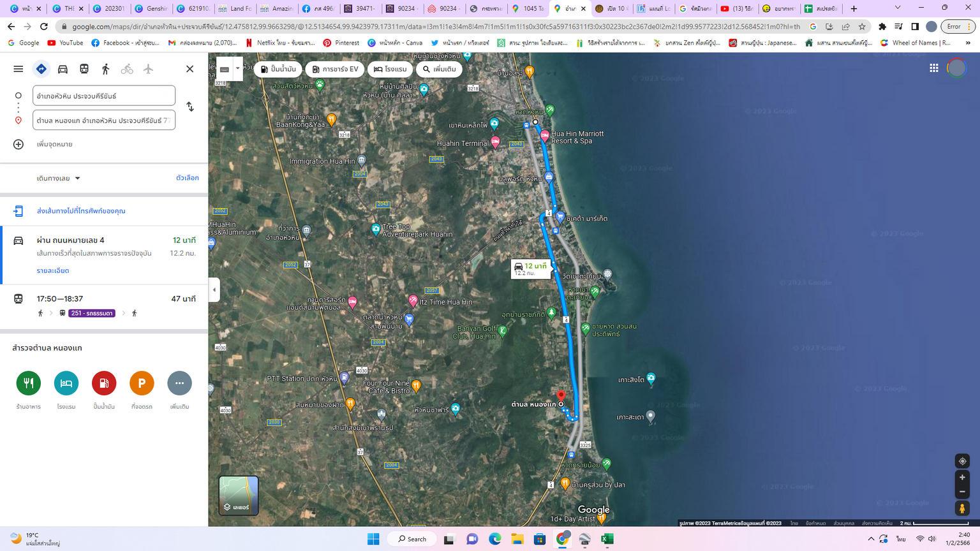Bookmark this page with the star
The image size is (980, 551).
(x=862, y=27)
